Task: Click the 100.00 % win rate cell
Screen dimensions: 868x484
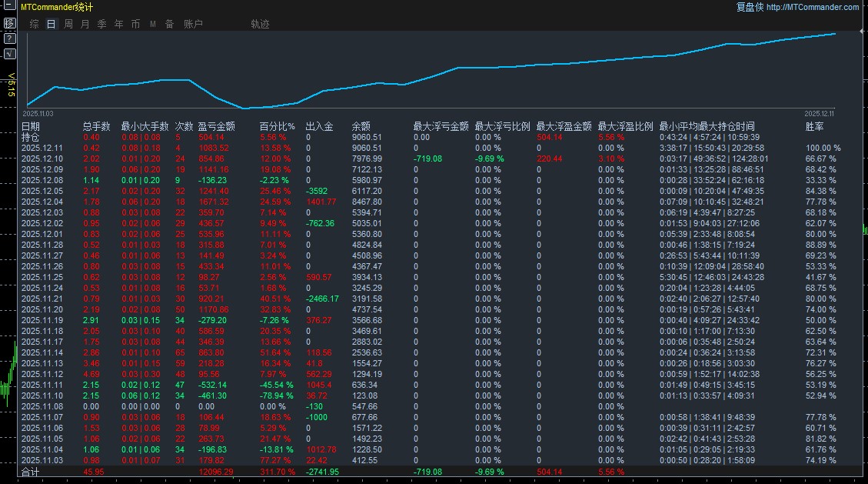Action: (823, 148)
